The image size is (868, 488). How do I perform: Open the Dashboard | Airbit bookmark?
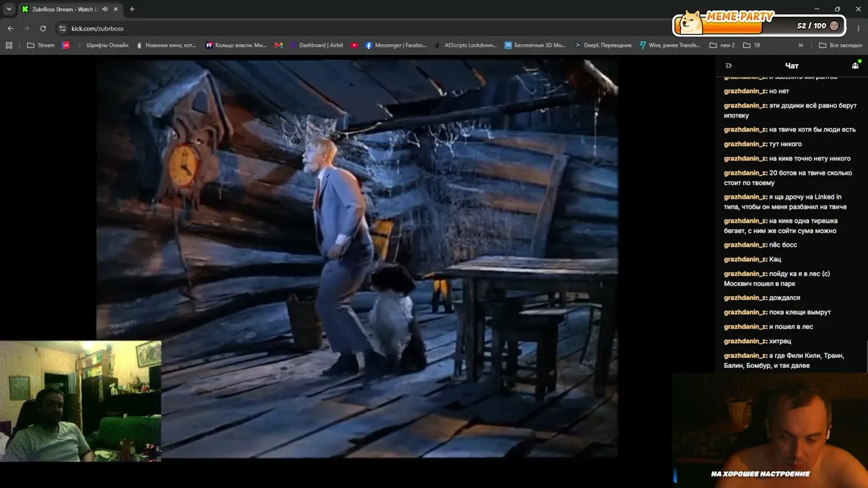point(317,45)
